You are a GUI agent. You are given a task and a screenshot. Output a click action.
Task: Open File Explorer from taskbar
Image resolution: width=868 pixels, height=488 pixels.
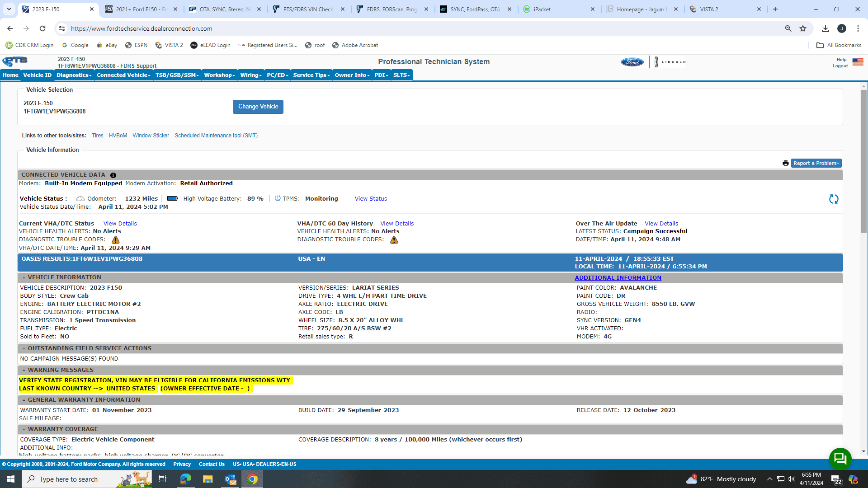(x=208, y=479)
